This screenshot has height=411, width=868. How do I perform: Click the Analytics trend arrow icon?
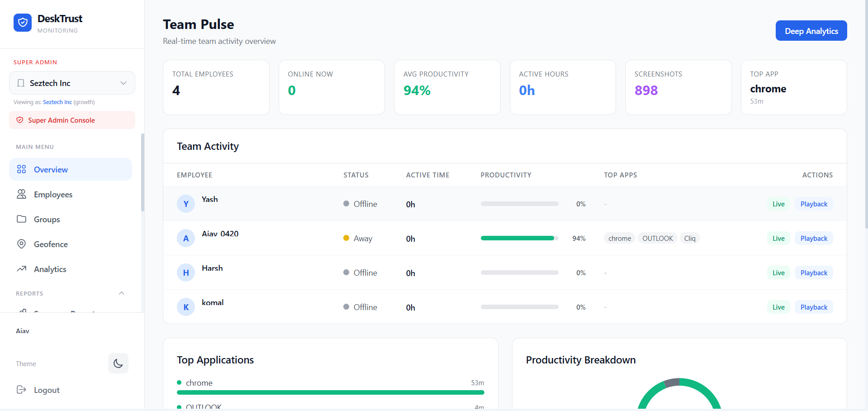(x=21, y=269)
